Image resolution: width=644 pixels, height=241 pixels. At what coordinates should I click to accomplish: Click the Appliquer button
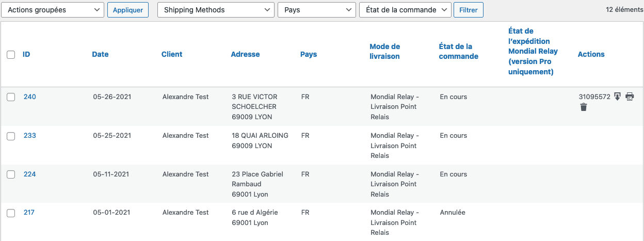128,10
